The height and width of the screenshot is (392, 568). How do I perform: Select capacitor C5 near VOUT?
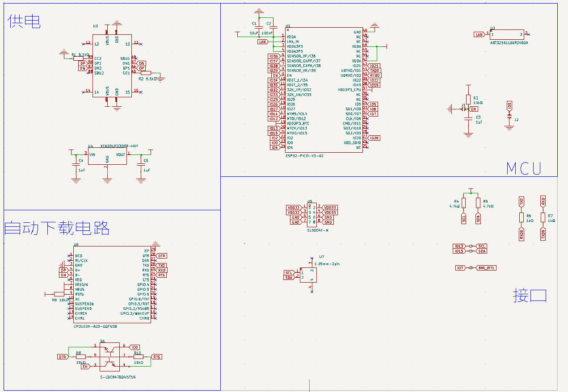141,165
